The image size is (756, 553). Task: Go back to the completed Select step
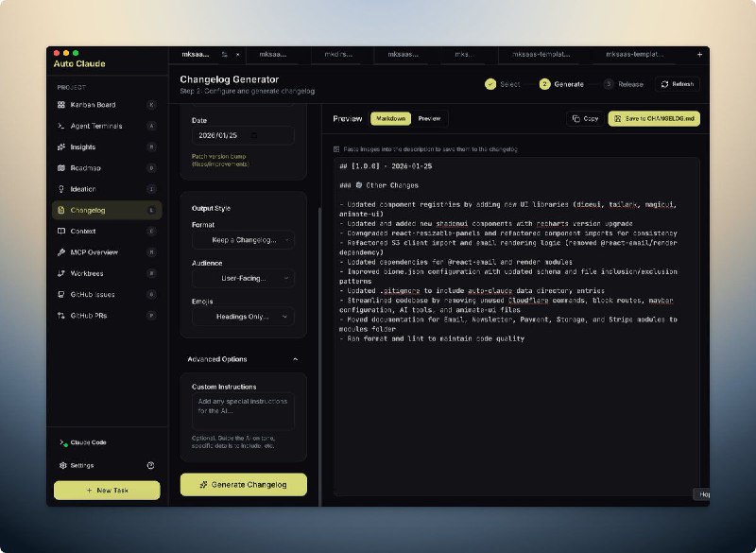[x=502, y=84]
